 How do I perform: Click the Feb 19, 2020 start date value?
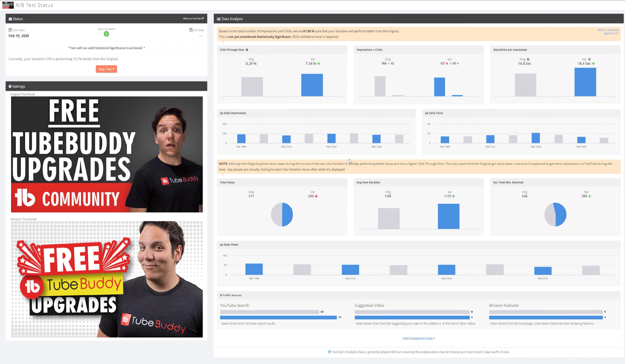click(x=19, y=36)
